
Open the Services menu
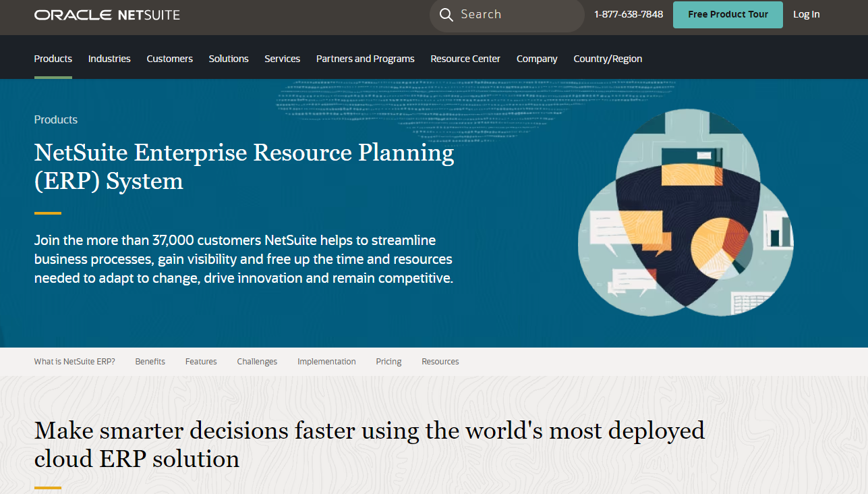(282, 59)
